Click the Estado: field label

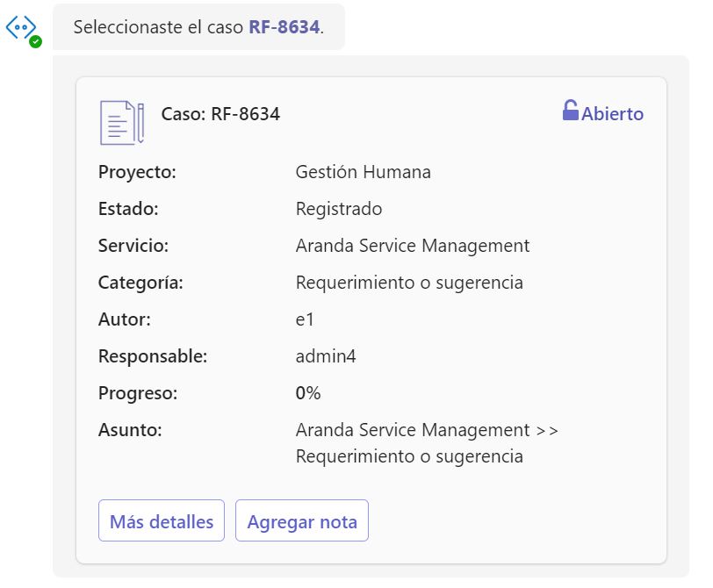(129, 209)
